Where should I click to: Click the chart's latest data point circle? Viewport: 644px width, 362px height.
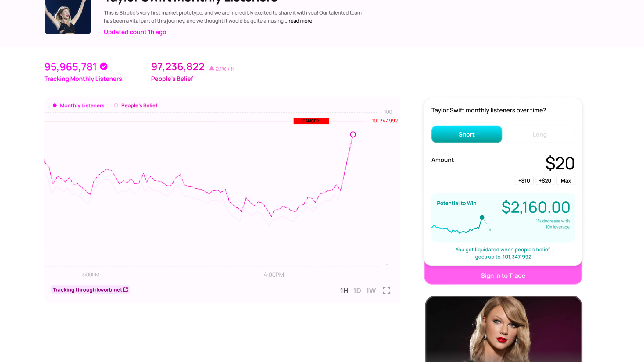353,134
